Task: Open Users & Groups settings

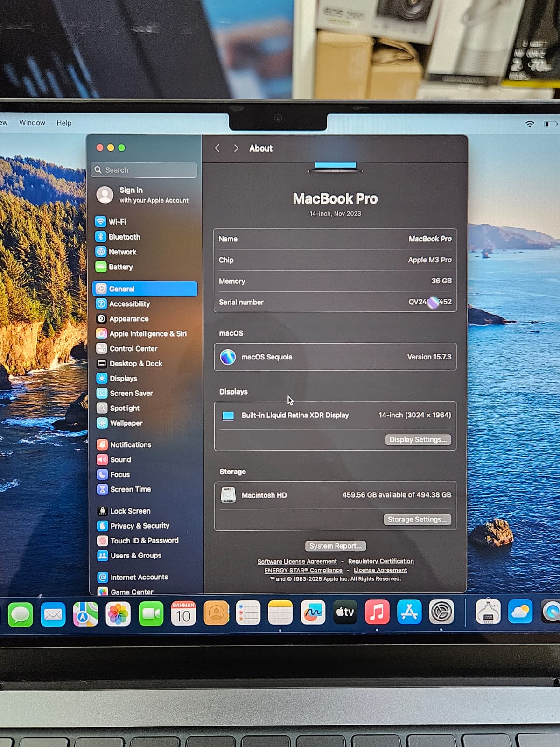Action: pos(130,556)
